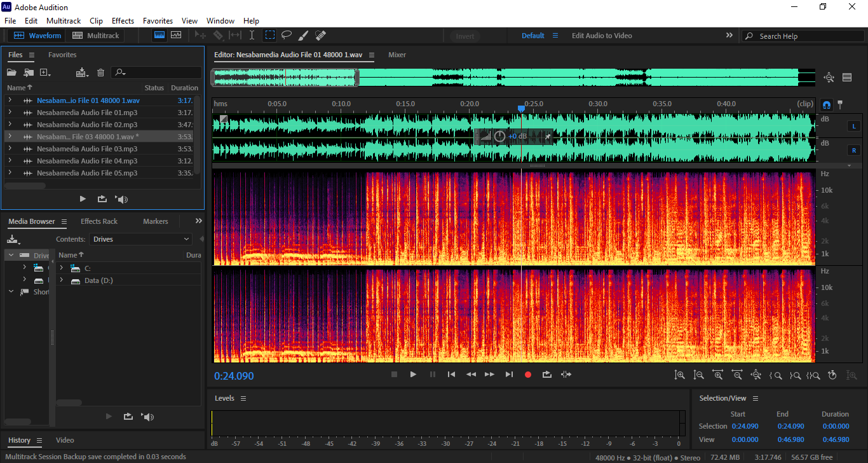Click the HUD volume gain knob
Screen dimensions: 868x463
(499, 136)
